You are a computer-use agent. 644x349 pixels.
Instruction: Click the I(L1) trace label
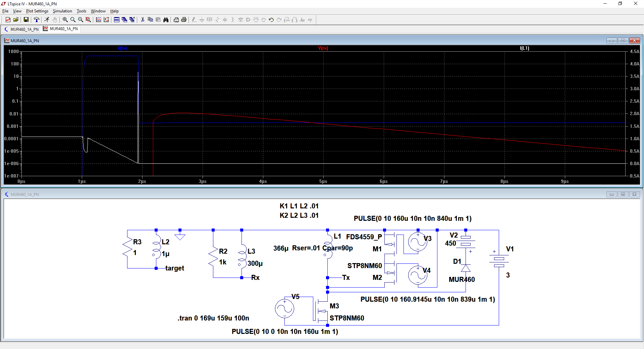[524, 48]
